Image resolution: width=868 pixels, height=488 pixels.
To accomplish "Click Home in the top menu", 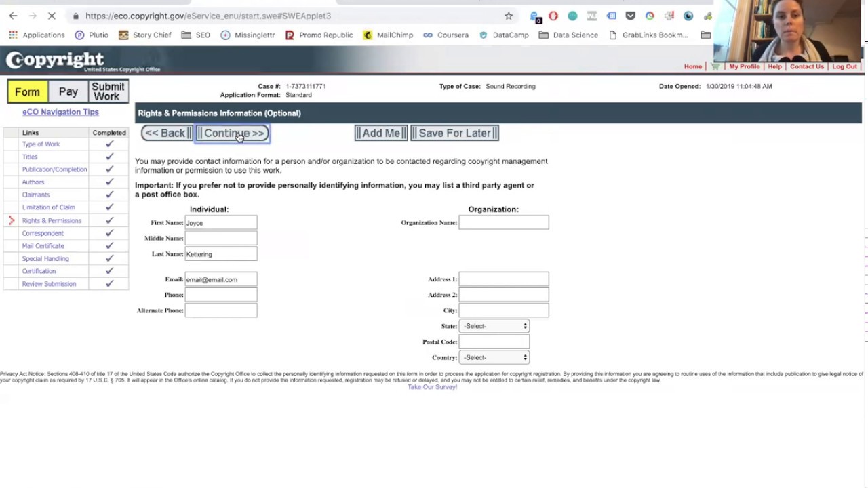I will point(692,66).
